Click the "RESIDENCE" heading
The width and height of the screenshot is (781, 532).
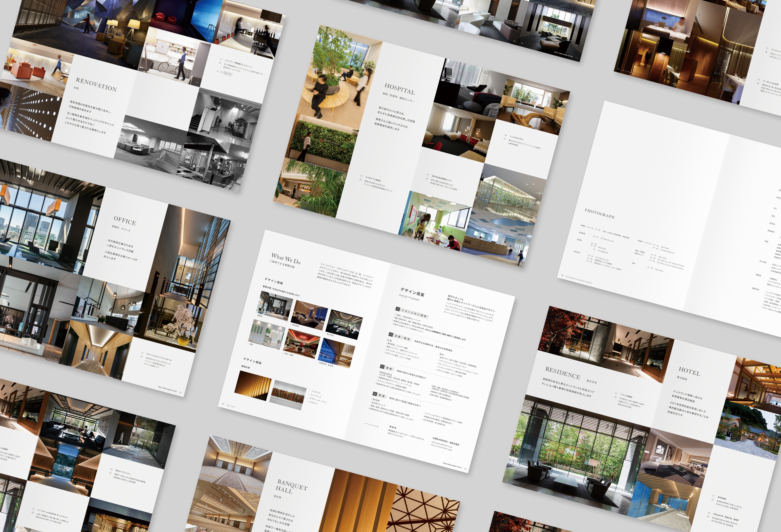pos(562,373)
